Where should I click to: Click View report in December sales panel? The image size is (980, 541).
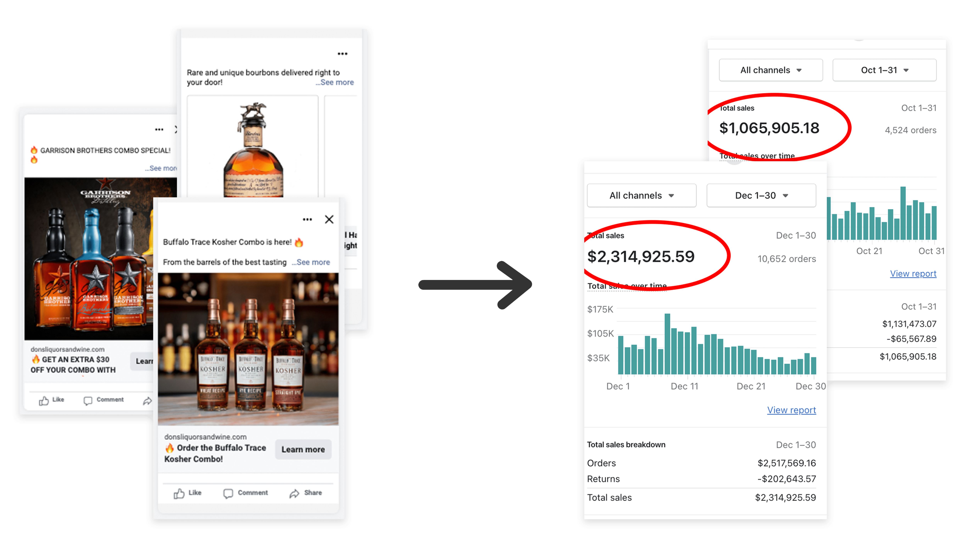pos(791,410)
